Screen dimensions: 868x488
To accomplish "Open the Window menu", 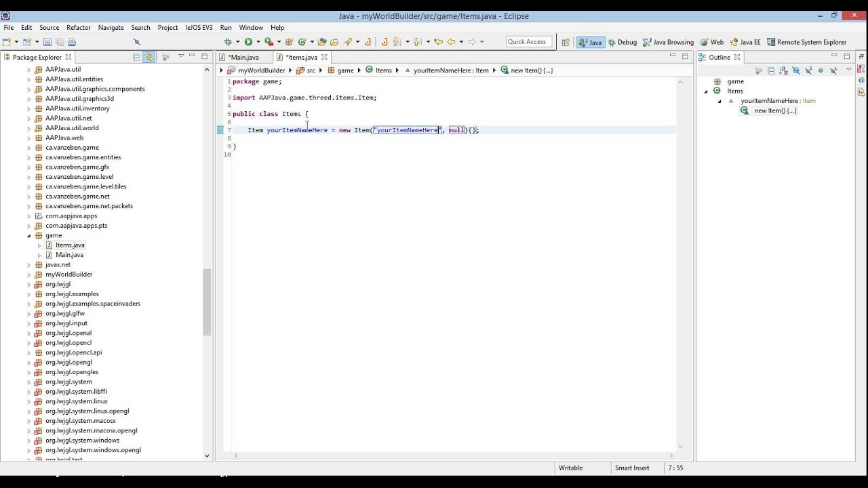I will 251,28.
